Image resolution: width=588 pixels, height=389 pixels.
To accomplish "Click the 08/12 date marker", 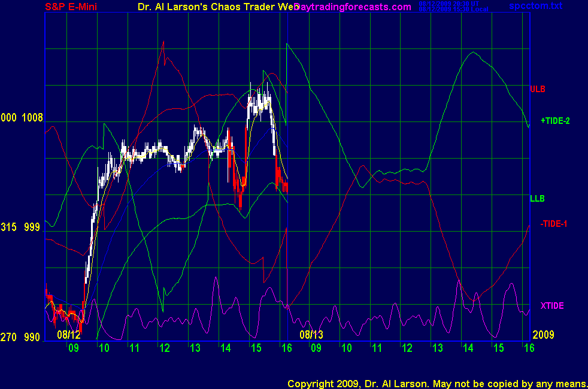I will (69, 335).
